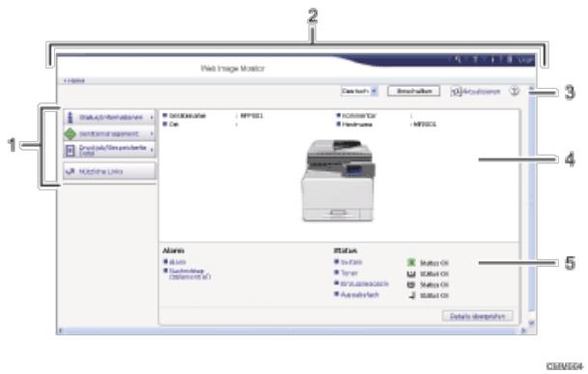Image resolution: width=588 pixels, height=374 pixels.
Task: Open the Einzugsmagazin status link
Action: click(365, 283)
